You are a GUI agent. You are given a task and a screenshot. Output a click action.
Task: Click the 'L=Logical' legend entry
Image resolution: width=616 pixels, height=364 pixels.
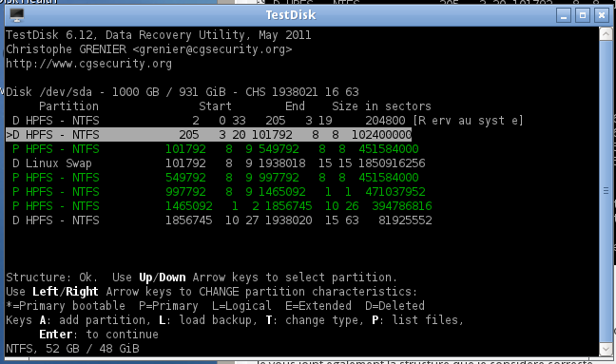[x=241, y=306]
